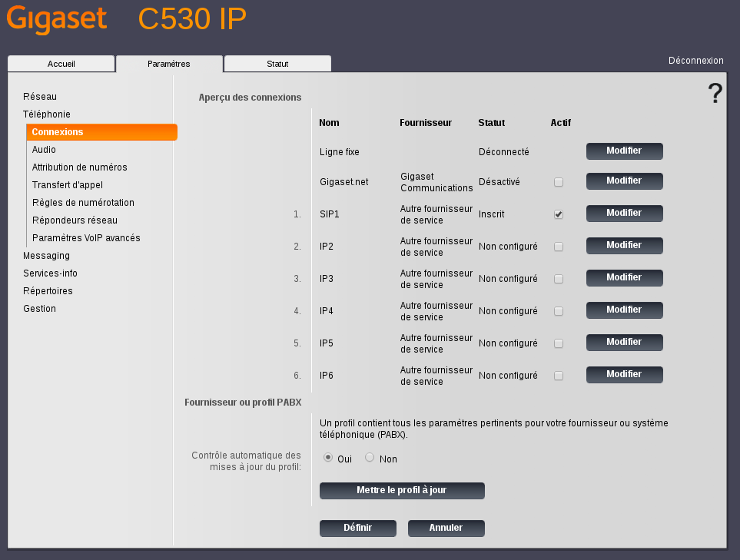Switch to the Accueil tab
The image size is (740, 560).
tap(61, 64)
